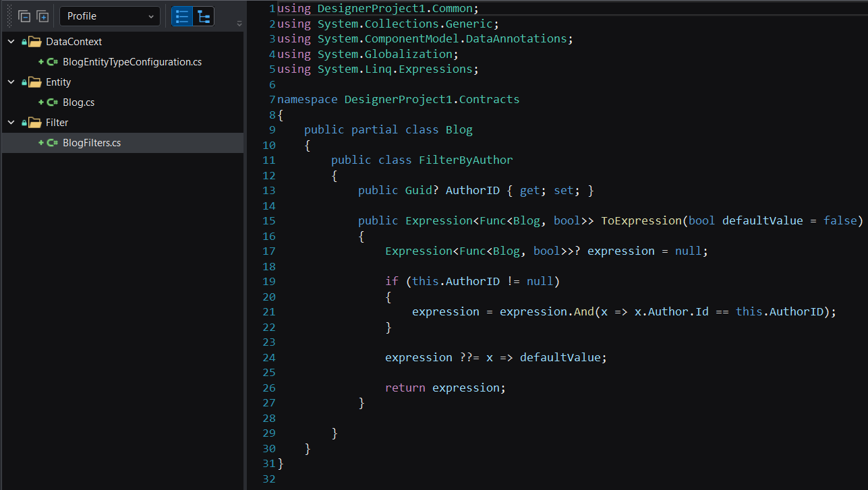Click the green plus badge beside BlogEntityTypeConfiguration.cs
This screenshot has width=868, height=490.
(x=41, y=62)
